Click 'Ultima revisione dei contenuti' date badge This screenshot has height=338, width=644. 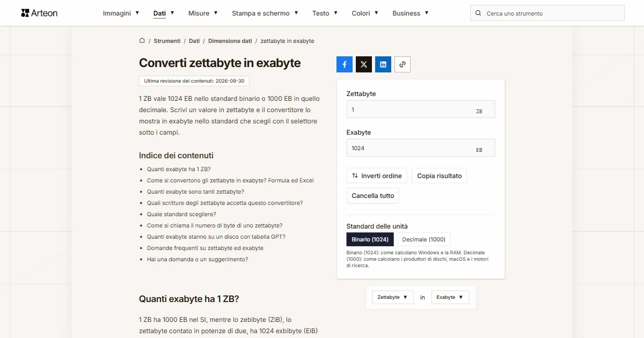tap(194, 81)
